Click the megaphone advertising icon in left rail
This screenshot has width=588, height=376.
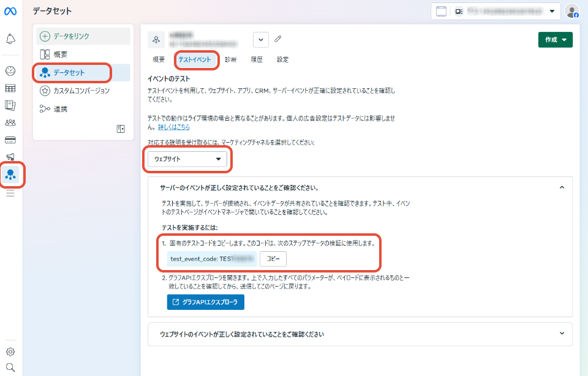pos(10,157)
